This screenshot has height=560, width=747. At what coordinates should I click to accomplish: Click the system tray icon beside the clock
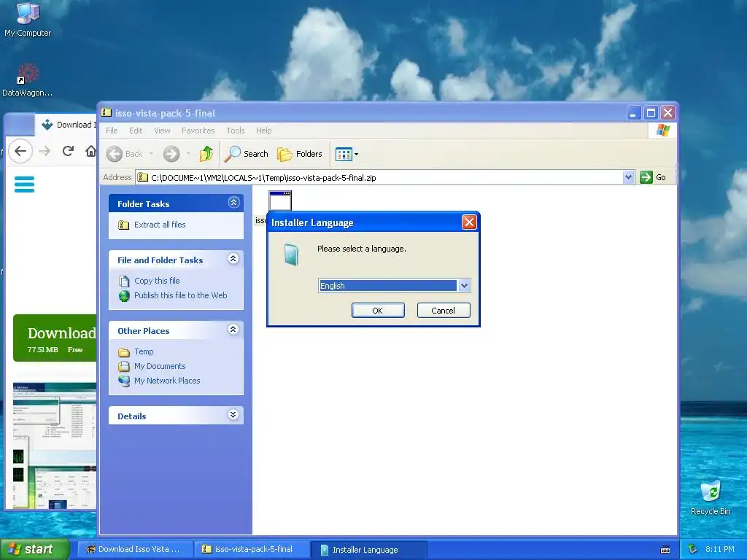[x=693, y=549]
